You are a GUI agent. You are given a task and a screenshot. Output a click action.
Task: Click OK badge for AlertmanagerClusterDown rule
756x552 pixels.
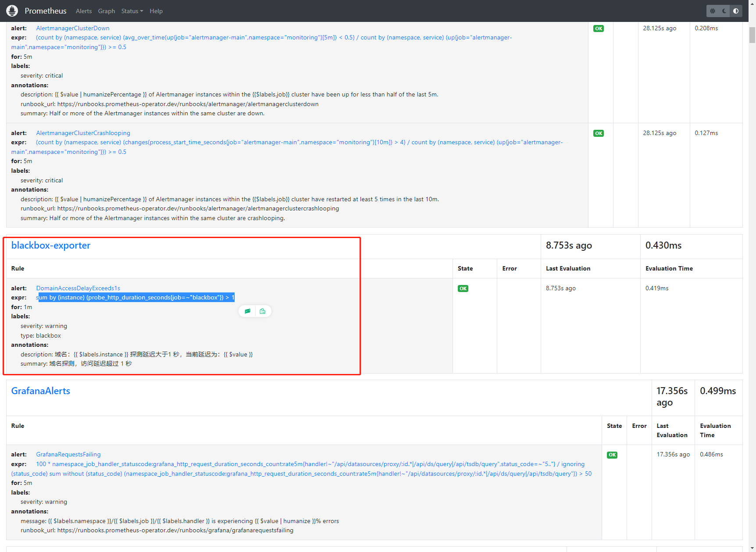click(599, 28)
